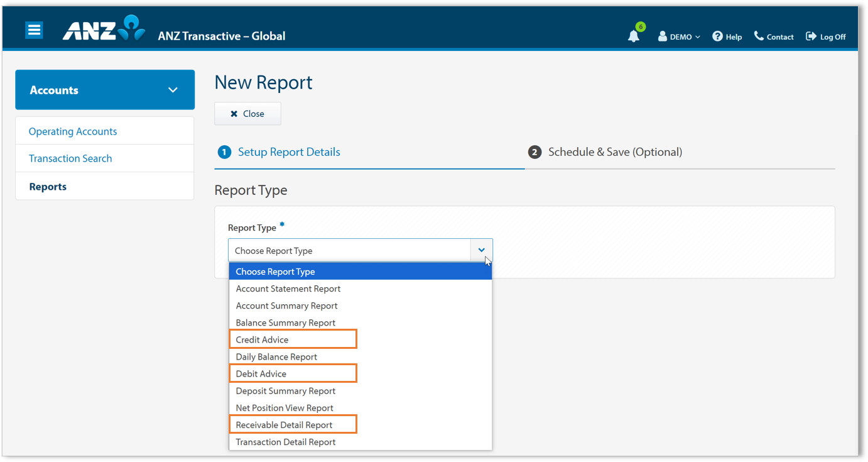Open the notifications bell
This screenshot has width=868, height=462.
(633, 36)
